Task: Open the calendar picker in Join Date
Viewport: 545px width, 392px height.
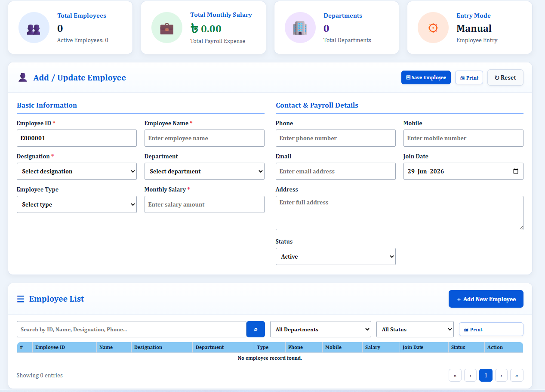Action: point(516,171)
